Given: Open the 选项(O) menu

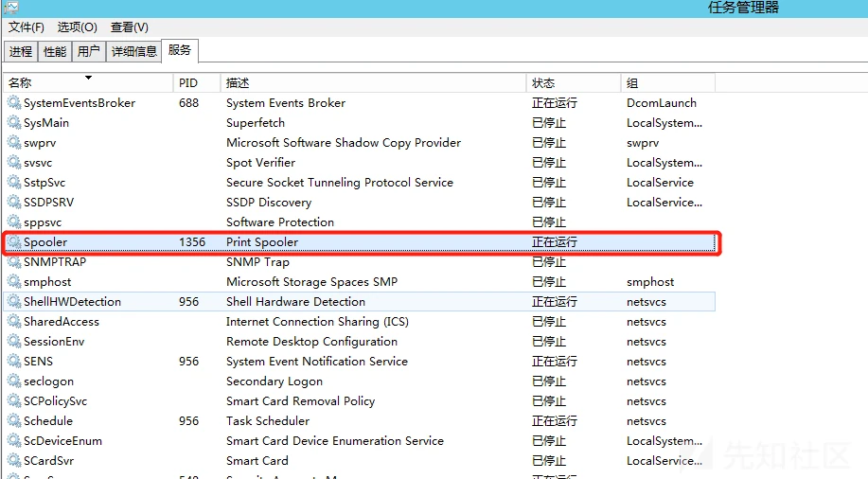Looking at the screenshot, I should pyautogui.click(x=77, y=27).
